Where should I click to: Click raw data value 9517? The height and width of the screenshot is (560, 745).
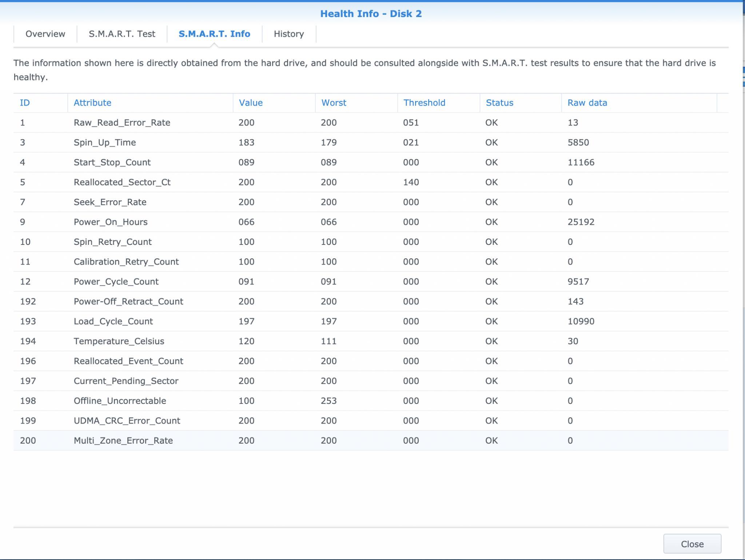(578, 282)
